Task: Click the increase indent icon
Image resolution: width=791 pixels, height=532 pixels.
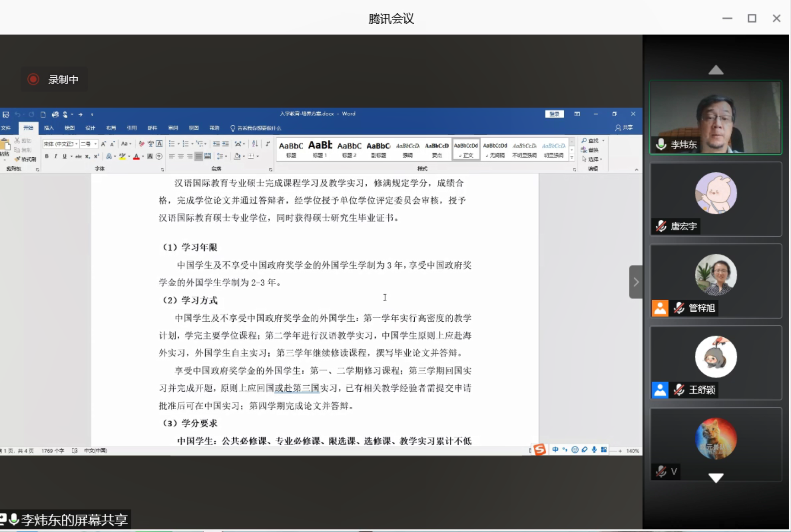Action: click(225, 144)
